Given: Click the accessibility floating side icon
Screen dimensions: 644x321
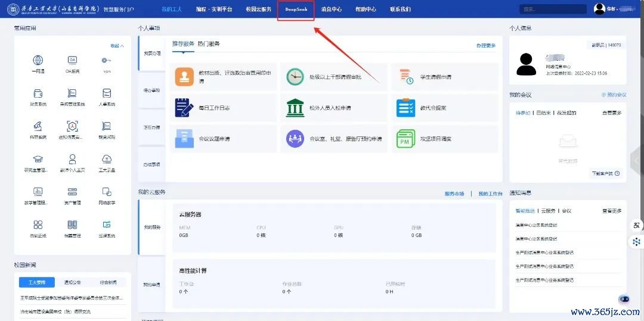Looking at the screenshot, I should (637, 225).
